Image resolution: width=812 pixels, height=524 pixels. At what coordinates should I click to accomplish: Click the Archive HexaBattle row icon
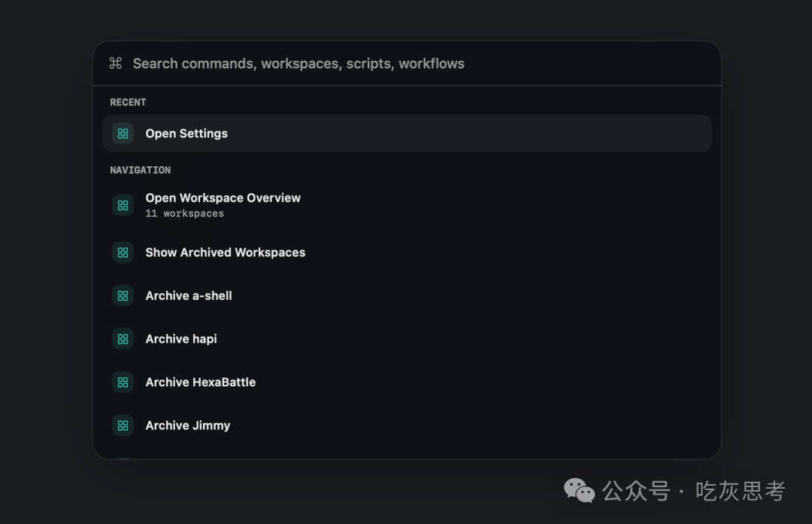[123, 382]
